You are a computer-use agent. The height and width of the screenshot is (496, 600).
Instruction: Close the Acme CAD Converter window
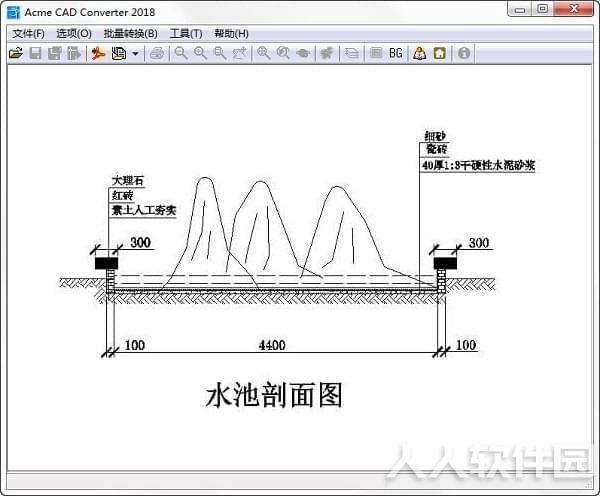(574, 9)
